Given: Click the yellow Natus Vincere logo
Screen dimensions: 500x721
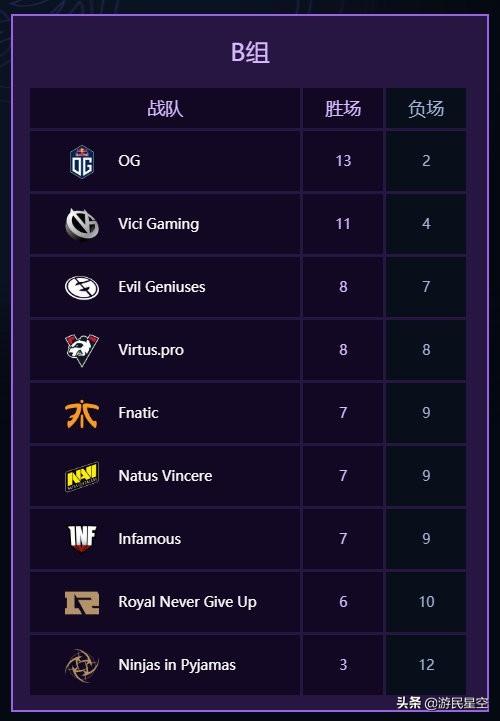Looking at the screenshot, I should 82,476.
